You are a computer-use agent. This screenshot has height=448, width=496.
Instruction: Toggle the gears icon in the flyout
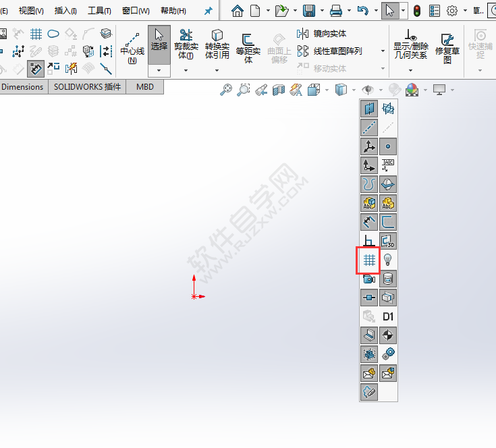388,354
